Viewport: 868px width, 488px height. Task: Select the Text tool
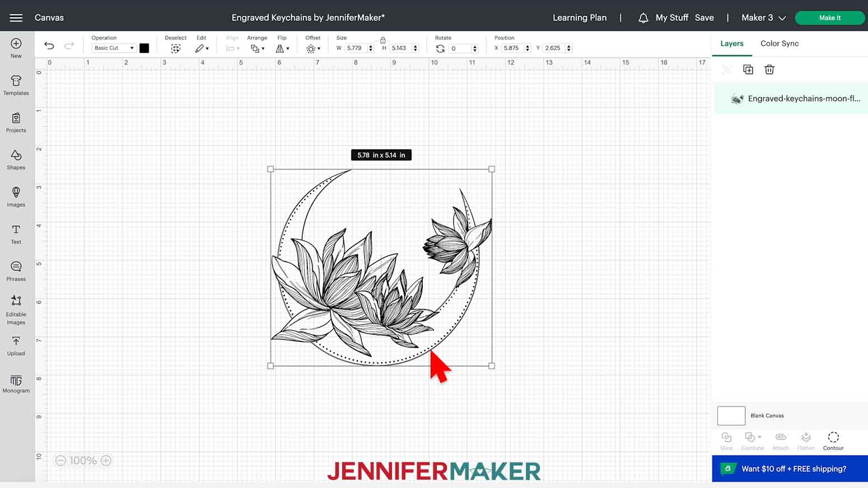(x=16, y=234)
